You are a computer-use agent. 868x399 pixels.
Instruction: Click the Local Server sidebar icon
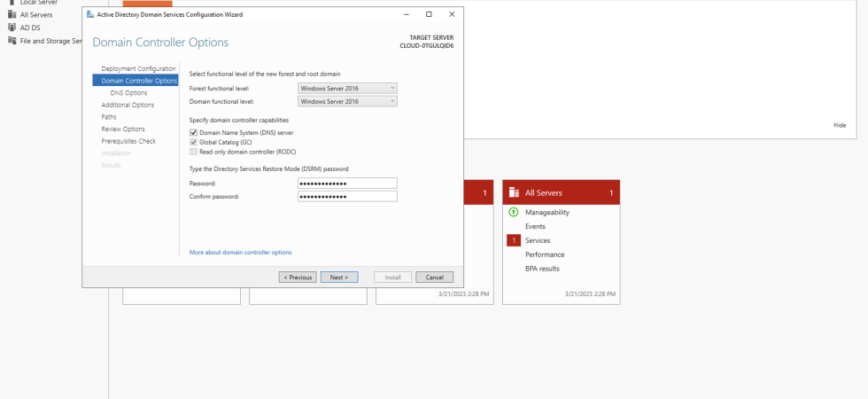[12, 2]
